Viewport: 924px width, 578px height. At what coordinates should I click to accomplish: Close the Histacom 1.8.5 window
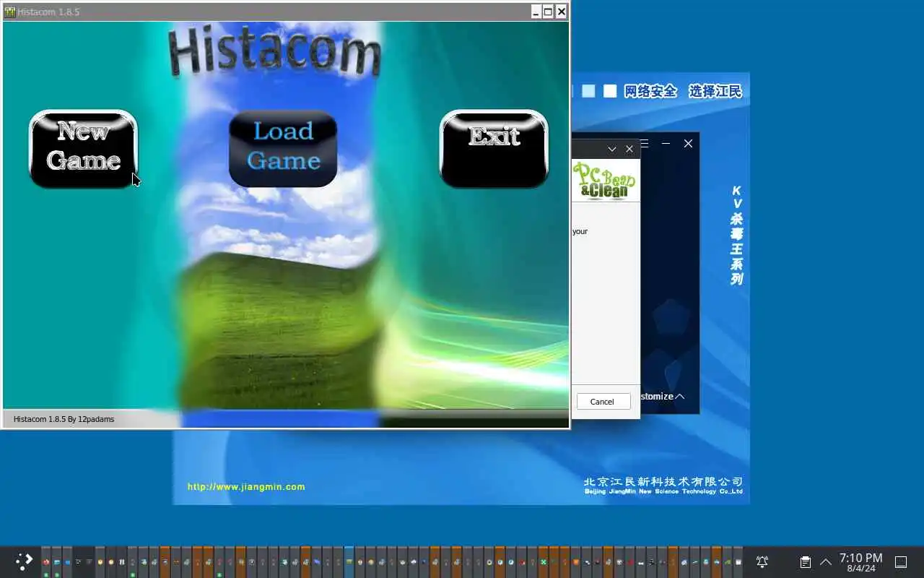click(561, 12)
